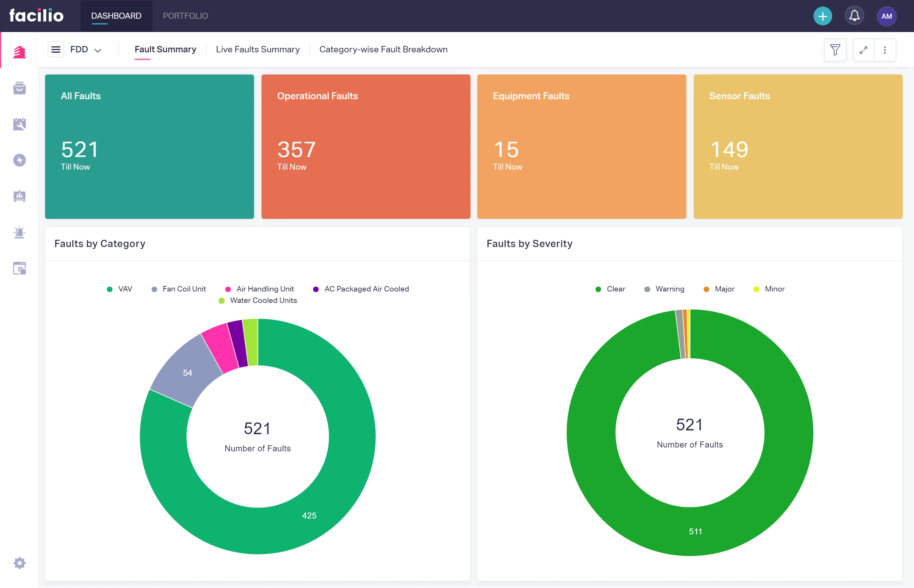Screen dimensions: 914x588
Task: Open the energy lightning bolt sidebar icon
Action: [19, 160]
